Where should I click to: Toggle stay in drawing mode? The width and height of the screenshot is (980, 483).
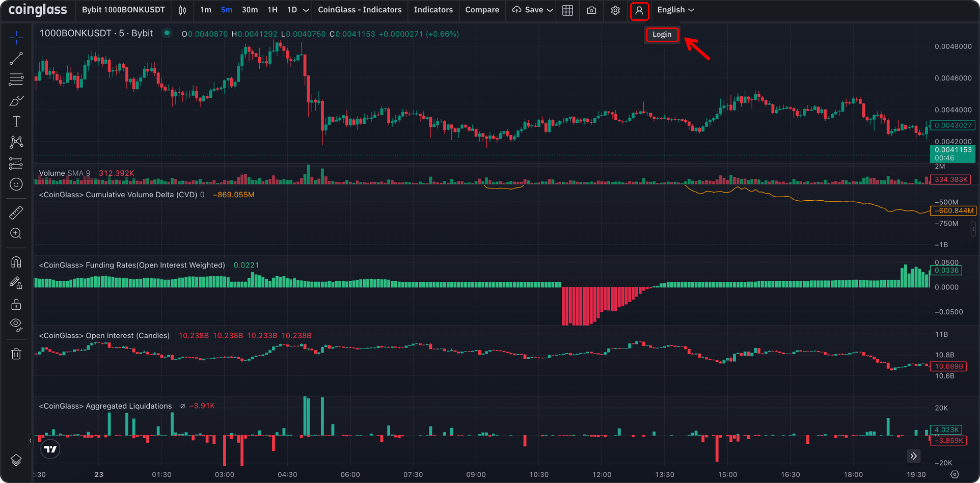coord(16,283)
